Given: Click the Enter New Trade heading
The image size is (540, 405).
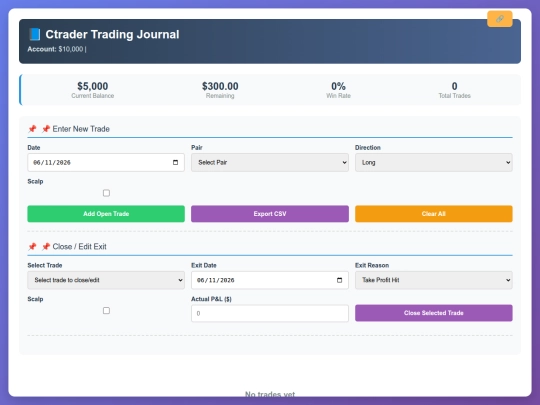Looking at the screenshot, I should pos(81,129).
